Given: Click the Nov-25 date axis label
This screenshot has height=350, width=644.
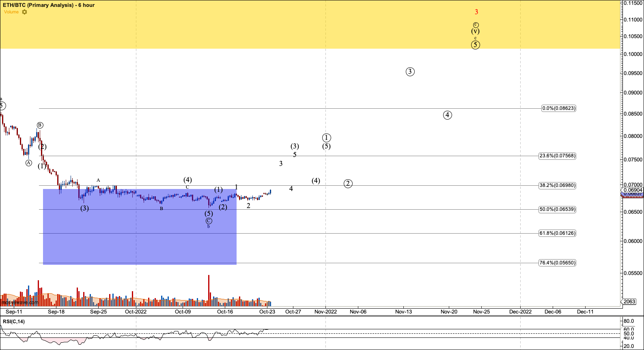Looking at the screenshot, I should [481, 312].
